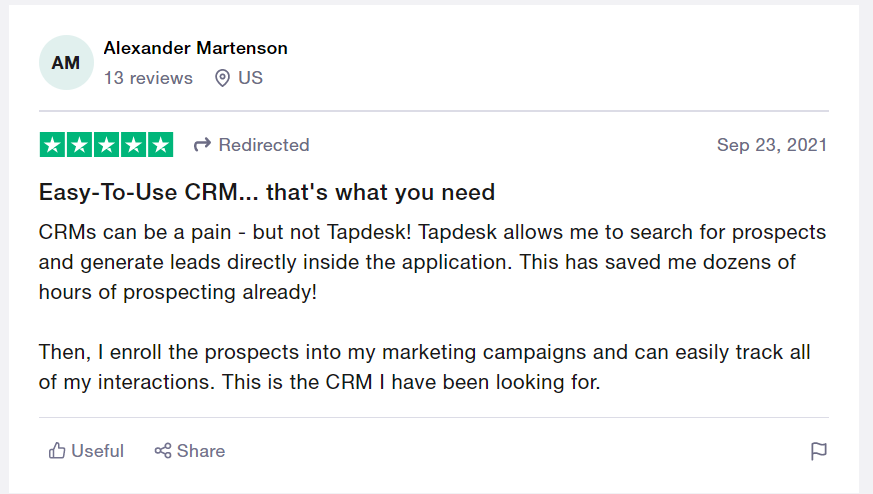This screenshot has width=873, height=494.
Task: Click the Redirected arrow icon
Action: click(x=202, y=145)
